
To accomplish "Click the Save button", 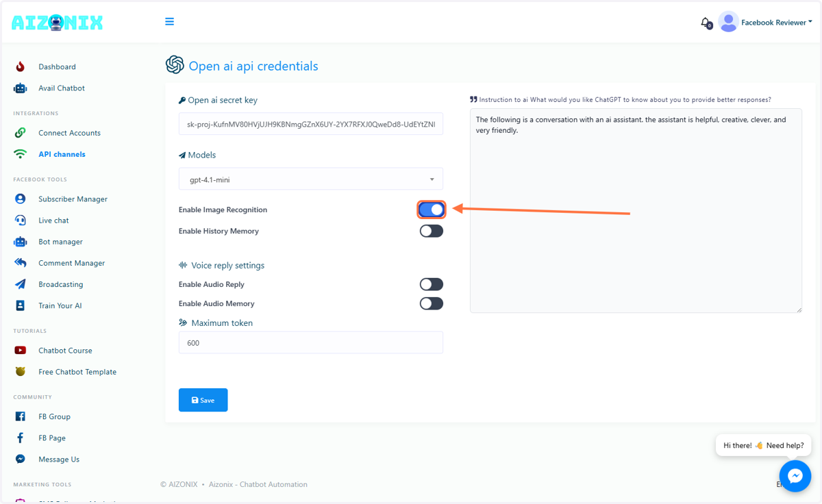I will 203,400.
